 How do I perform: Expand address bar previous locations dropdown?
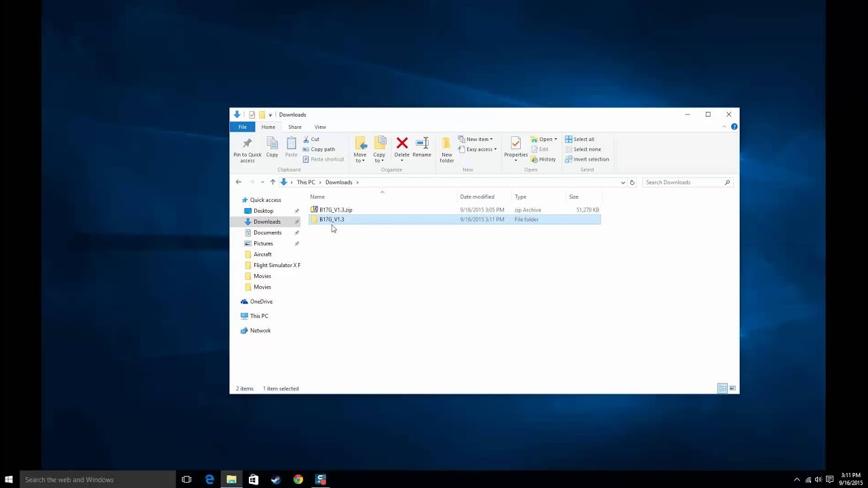[x=623, y=182]
